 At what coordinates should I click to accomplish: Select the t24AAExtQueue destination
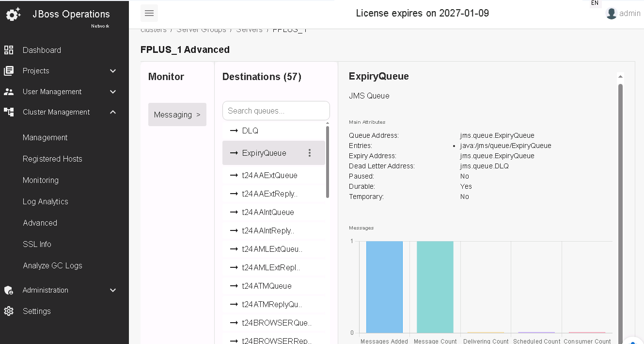coord(274,175)
